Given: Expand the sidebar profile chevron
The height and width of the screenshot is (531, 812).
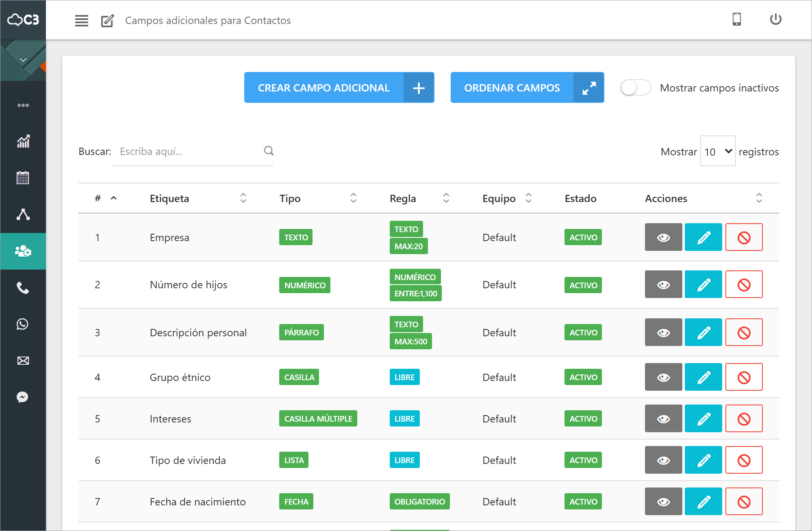Looking at the screenshot, I should click(x=23, y=60).
